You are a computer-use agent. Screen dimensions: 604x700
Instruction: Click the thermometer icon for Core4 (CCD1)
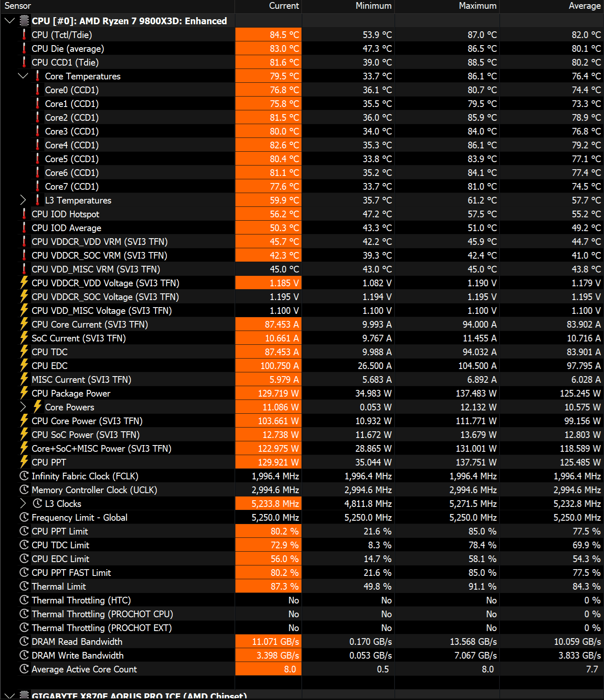tap(38, 145)
